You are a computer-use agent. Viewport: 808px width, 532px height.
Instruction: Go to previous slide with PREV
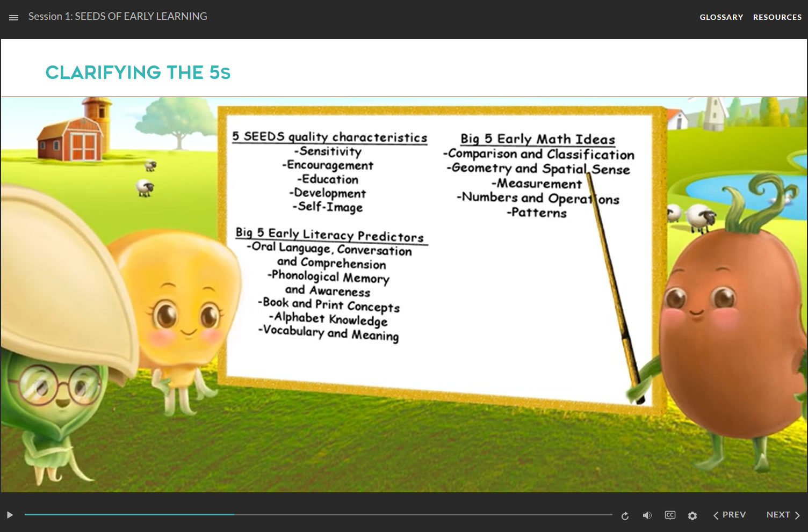click(x=730, y=515)
